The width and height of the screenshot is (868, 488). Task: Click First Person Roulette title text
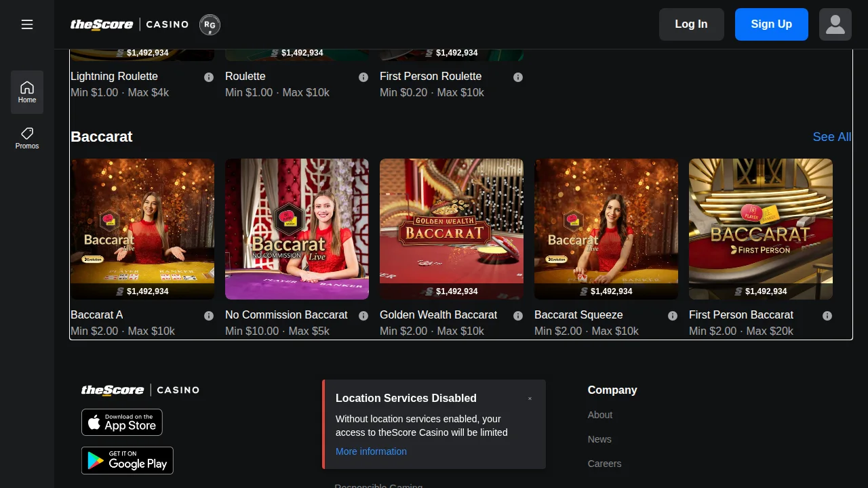point(431,77)
